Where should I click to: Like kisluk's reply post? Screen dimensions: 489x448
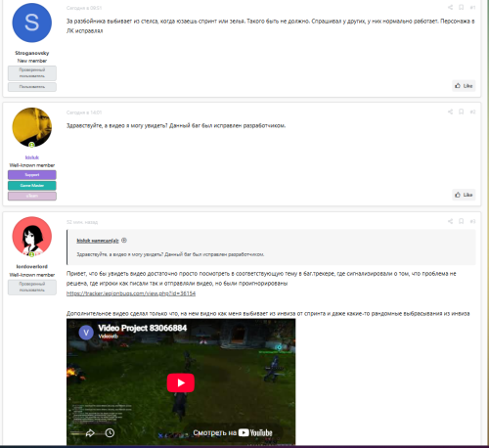click(464, 195)
